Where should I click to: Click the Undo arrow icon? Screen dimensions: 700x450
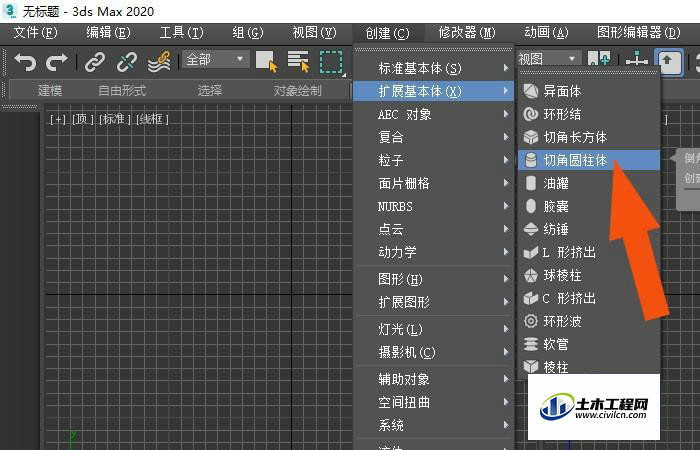pos(25,61)
